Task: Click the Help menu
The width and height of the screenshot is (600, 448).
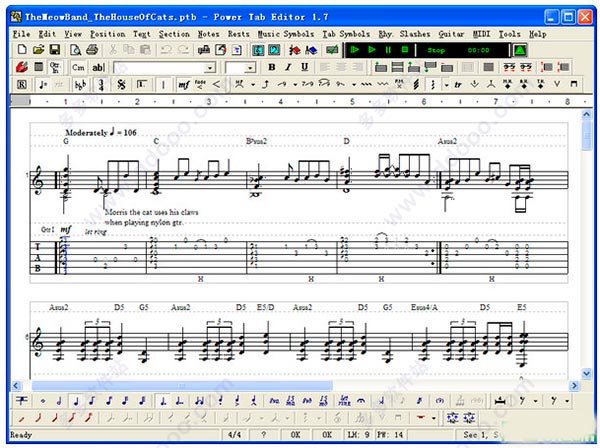Action: point(538,34)
